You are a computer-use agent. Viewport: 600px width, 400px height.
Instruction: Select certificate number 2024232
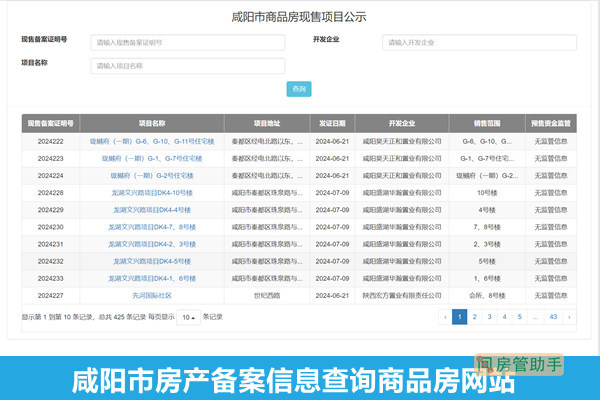tap(51, 261)
